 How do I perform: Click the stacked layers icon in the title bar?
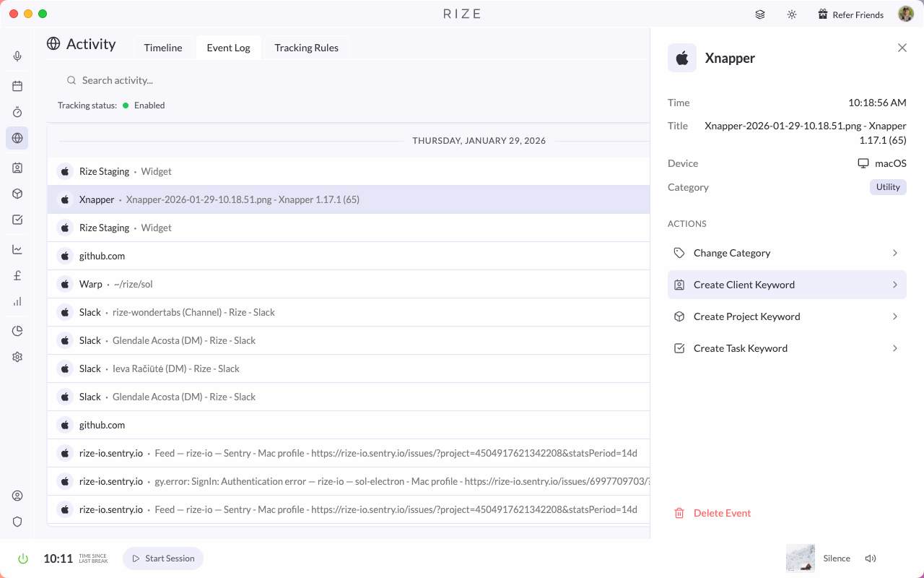760,14
